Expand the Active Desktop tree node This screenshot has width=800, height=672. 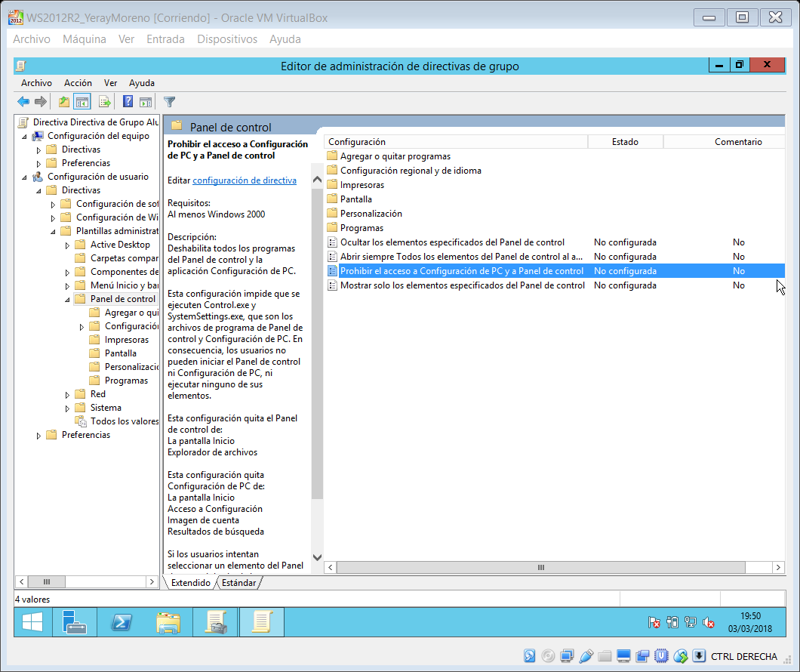coord(67,245)
